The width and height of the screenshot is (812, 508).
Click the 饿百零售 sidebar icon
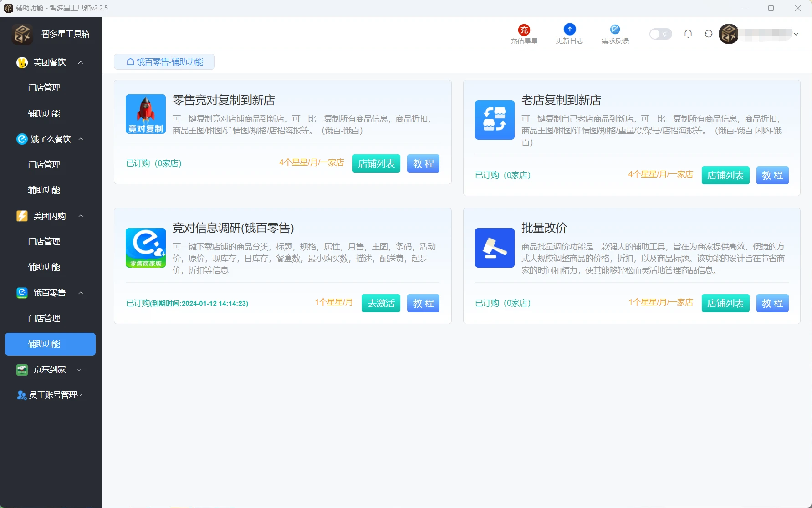[22, 293]
